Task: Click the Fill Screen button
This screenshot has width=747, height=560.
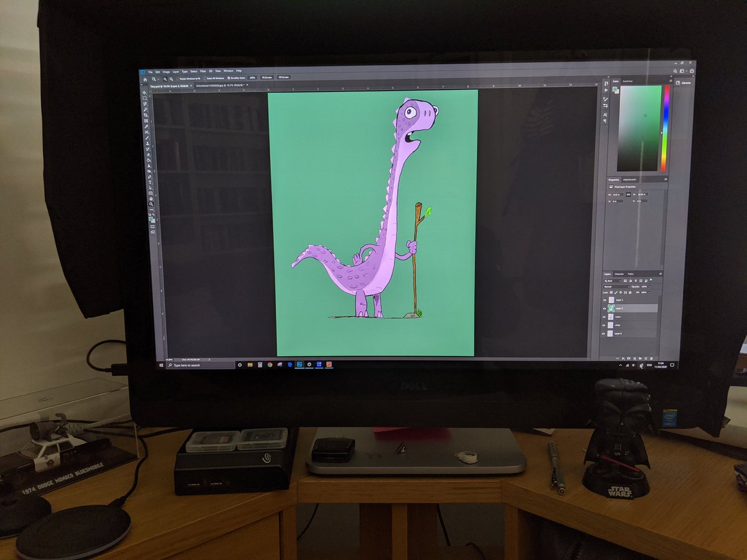Action: [x=284, y=77]
